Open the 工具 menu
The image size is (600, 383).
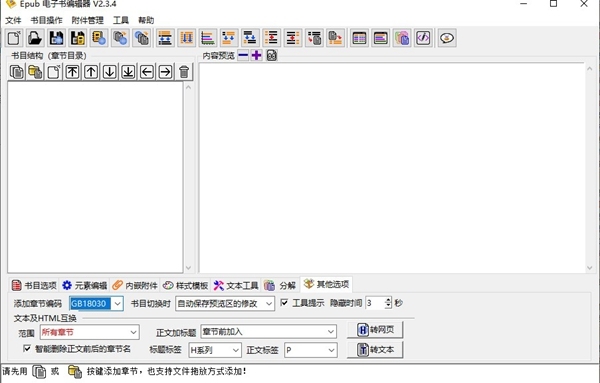point(121,20)
